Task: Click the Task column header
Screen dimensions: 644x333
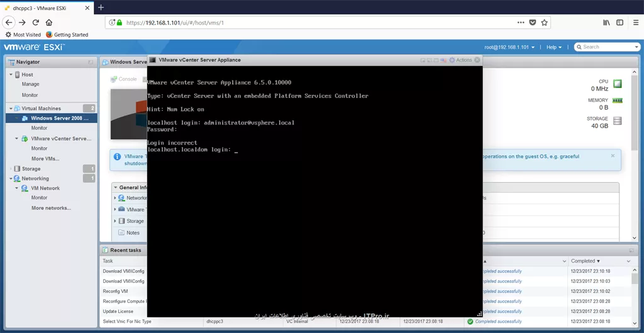Action: pos(108,261)
